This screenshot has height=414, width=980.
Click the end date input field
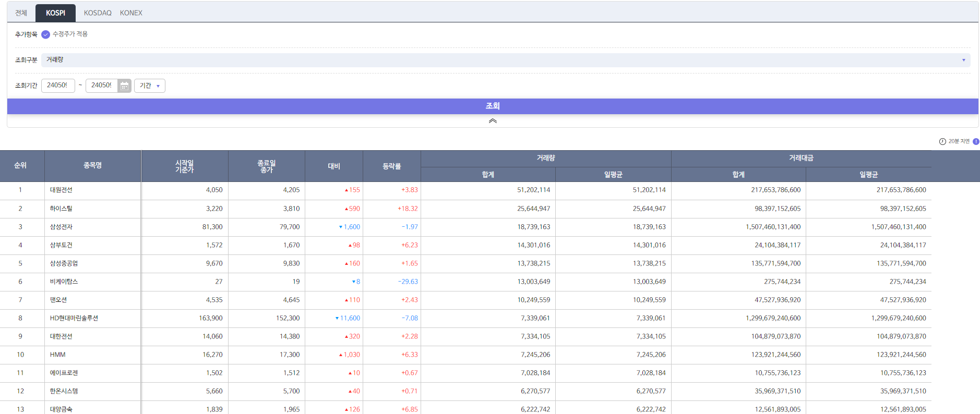pos(102,86)
